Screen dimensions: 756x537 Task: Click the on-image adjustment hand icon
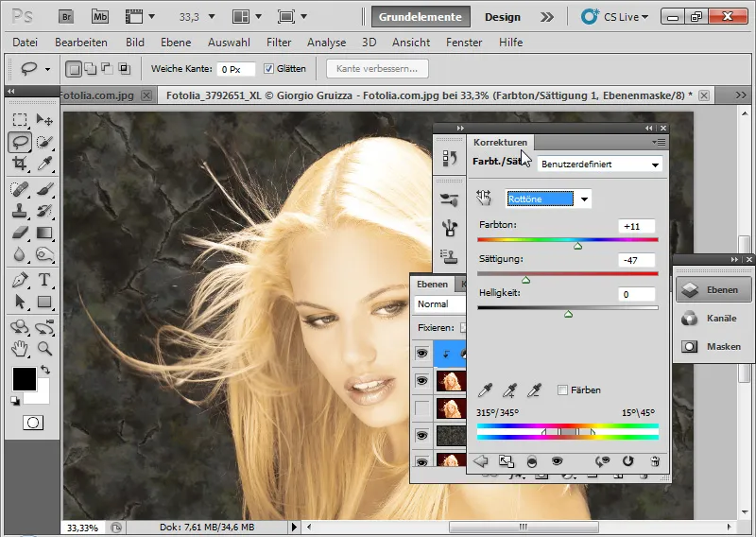485,198
